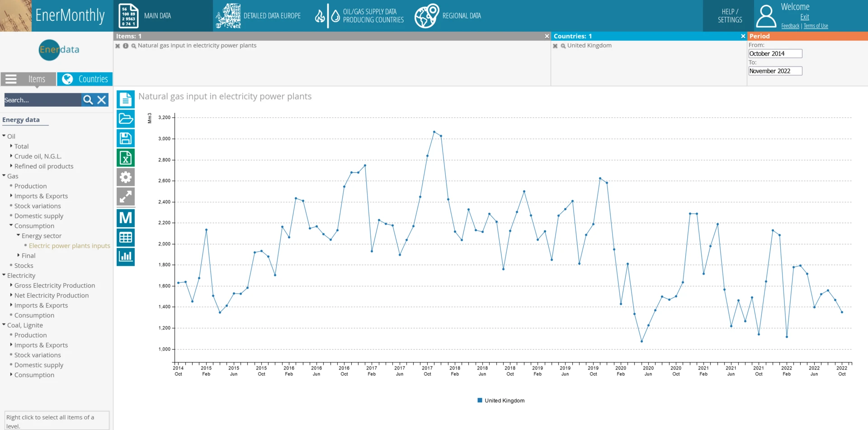Expand Gross Electricity Production node
Screen dimensions: 868x430
point(11,285)
